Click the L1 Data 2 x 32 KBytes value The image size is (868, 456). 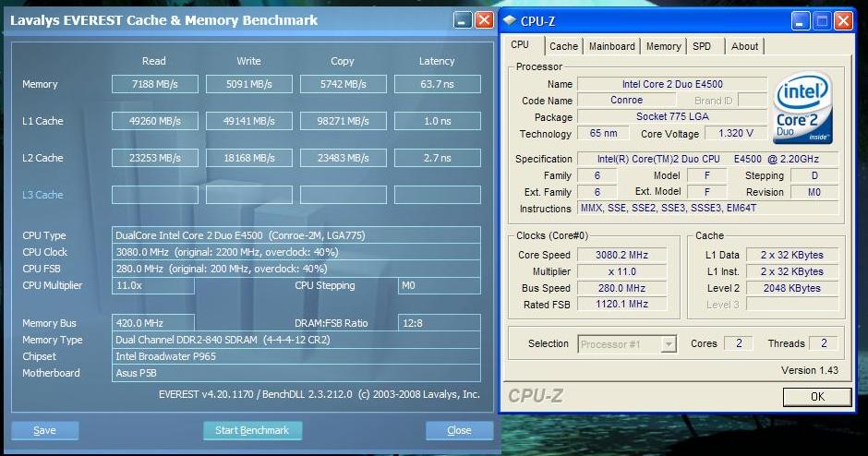click(x=791, y=255)
